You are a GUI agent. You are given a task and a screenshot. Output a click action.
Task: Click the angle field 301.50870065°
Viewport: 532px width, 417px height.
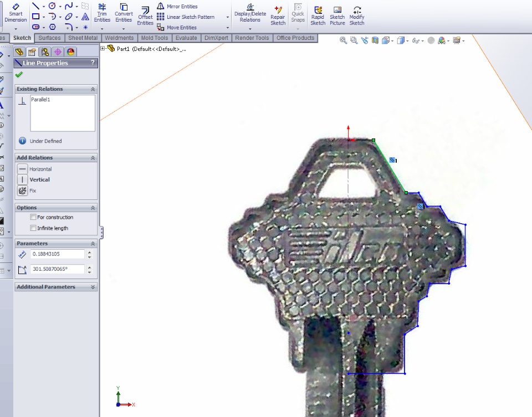pos(57,269)
